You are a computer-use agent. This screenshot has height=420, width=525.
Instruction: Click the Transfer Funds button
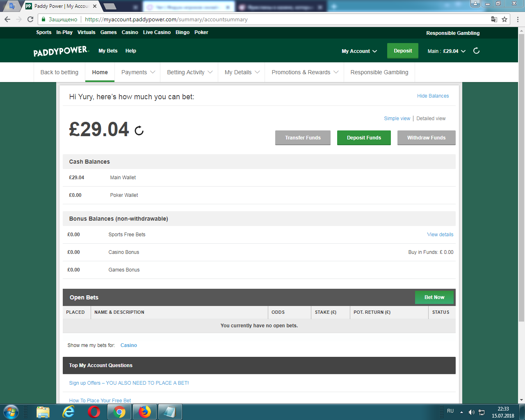[303, 138]
